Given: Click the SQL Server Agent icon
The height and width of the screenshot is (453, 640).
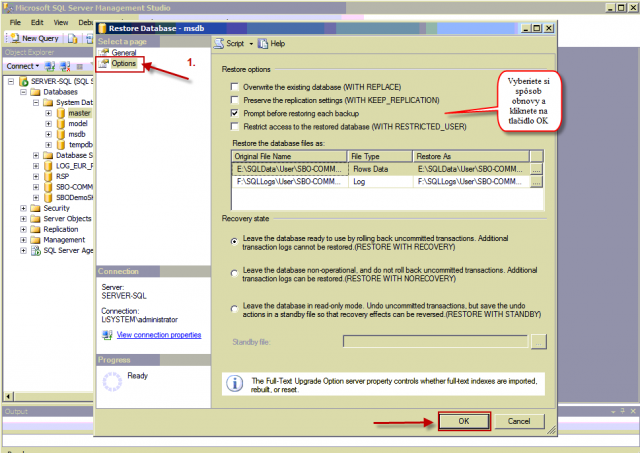Looking at the screenshot, I should (x=36, y=250).
